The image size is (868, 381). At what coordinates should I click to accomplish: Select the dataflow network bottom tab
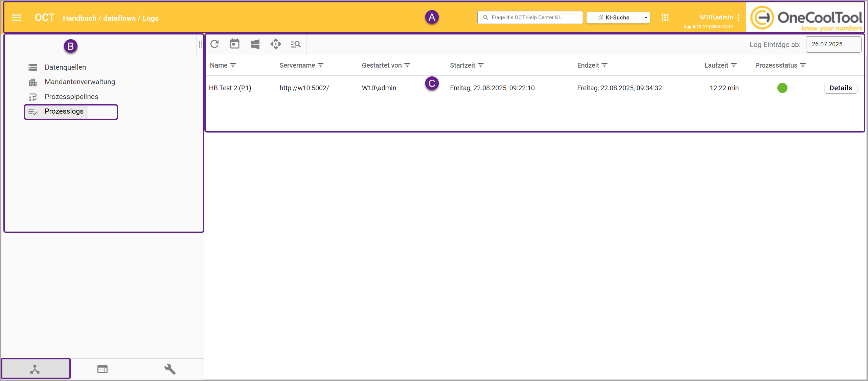tap(35, 369)
